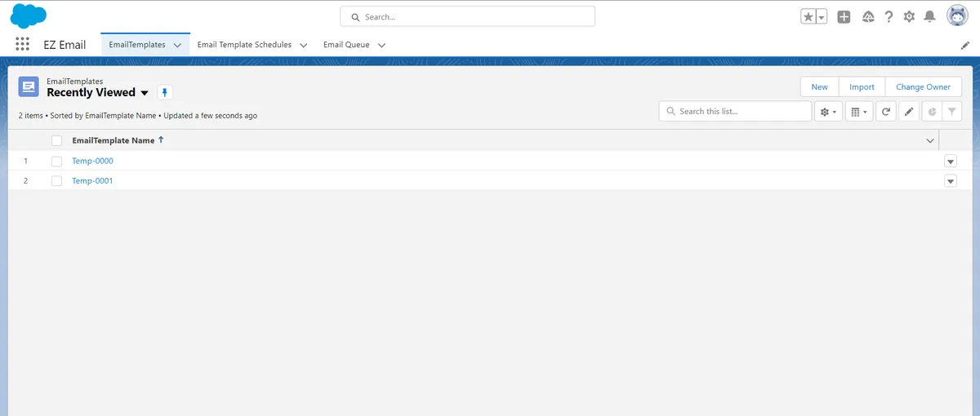Click the Show charts icon

(932, 112)
